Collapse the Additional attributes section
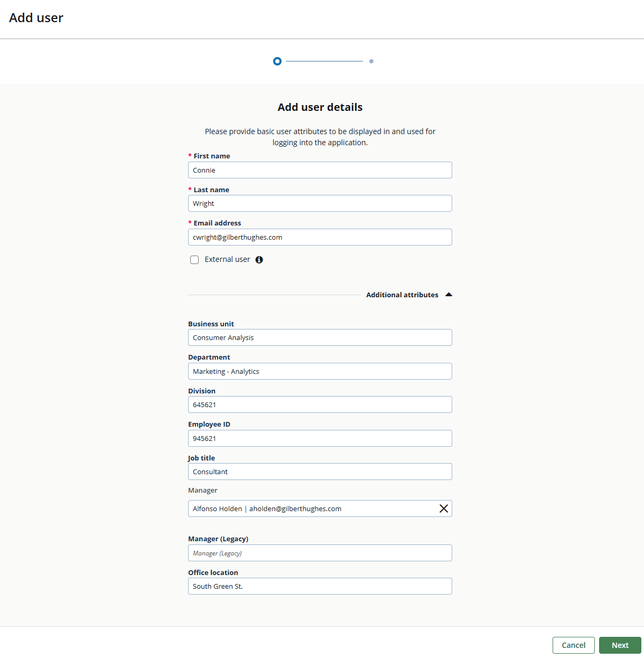This screenshot has width=644, height=659. 448,295
